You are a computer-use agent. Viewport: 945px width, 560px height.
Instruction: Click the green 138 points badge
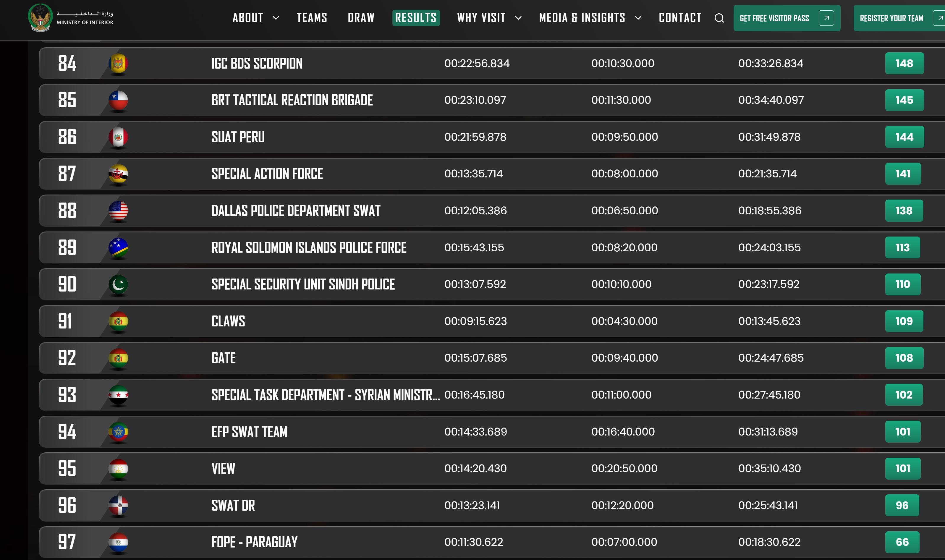(904, 211)
